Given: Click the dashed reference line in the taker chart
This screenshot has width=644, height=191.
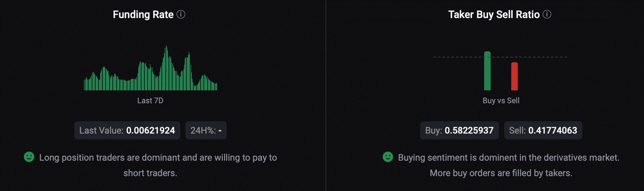Looking at the screenshot, I should click(543, 57).
